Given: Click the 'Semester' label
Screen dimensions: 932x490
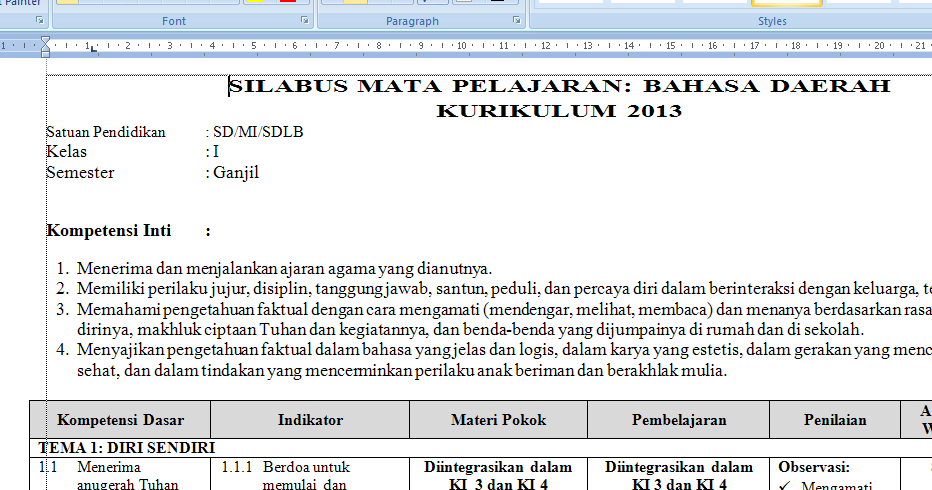Looking at the screenshot, I should click(x=80, y=172).
